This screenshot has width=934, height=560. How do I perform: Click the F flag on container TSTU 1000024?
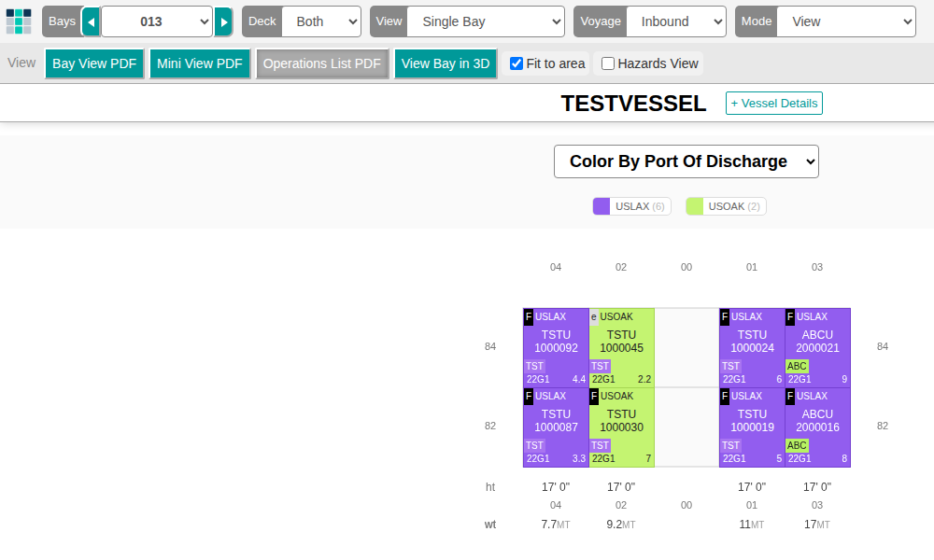click(725, 317)
